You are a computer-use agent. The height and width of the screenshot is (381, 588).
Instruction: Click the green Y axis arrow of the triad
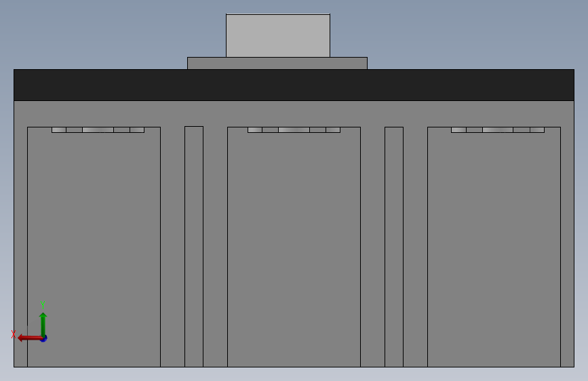[43, 324]
